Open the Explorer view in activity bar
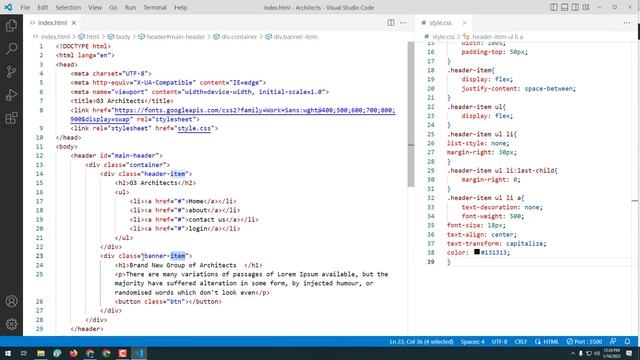 11,26
